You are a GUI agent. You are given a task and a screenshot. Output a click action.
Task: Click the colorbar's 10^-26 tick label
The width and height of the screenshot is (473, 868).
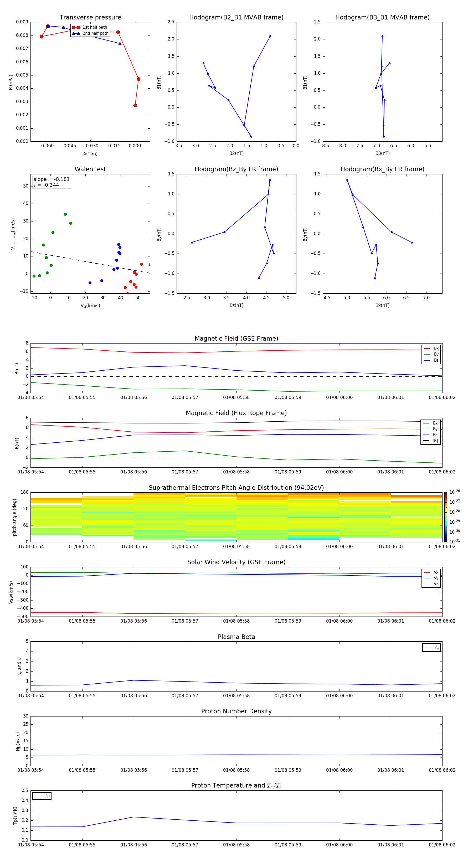tap(455, 492)
